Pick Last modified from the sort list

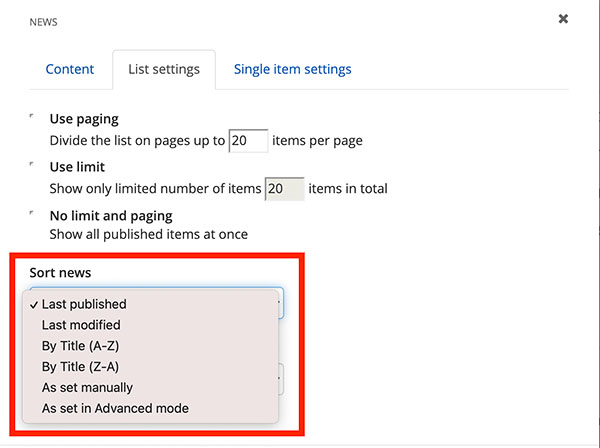(x=81, y=325)
